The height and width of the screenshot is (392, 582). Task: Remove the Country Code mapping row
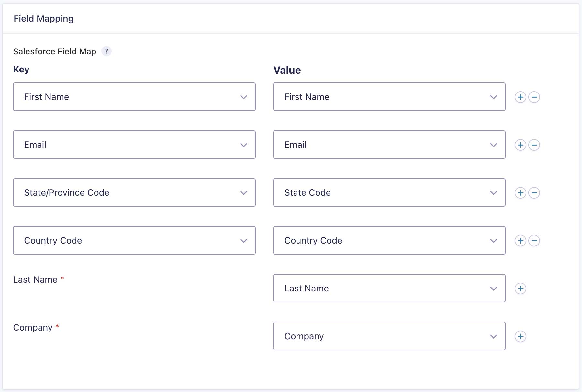click(534, 241)
